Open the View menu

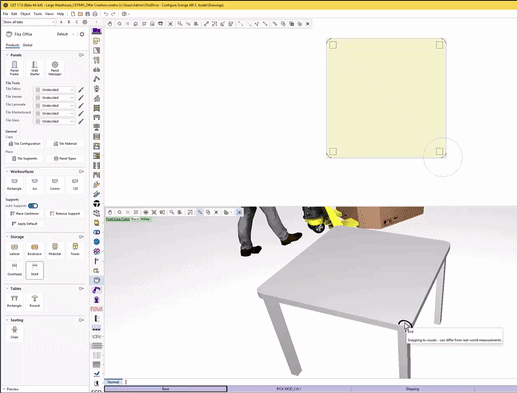point(49,14)
